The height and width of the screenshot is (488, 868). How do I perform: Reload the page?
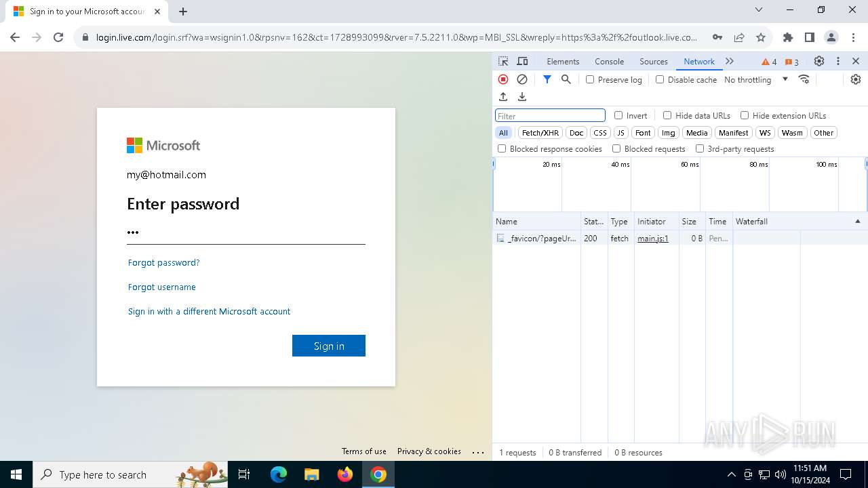coord(58,37)
